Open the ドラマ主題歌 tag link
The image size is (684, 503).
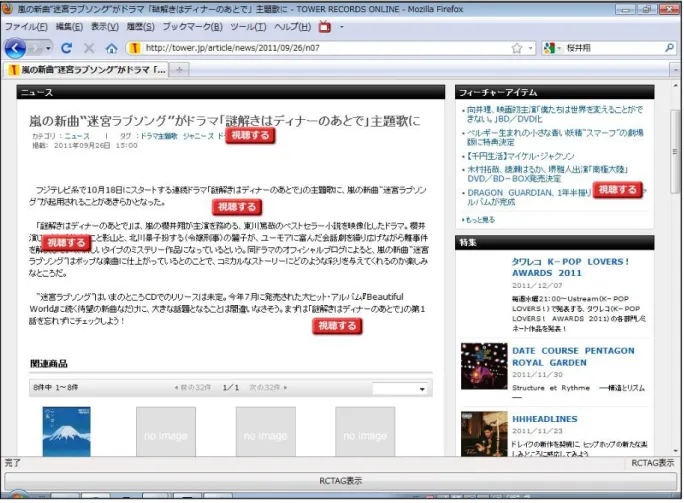[x=159, y=136]
